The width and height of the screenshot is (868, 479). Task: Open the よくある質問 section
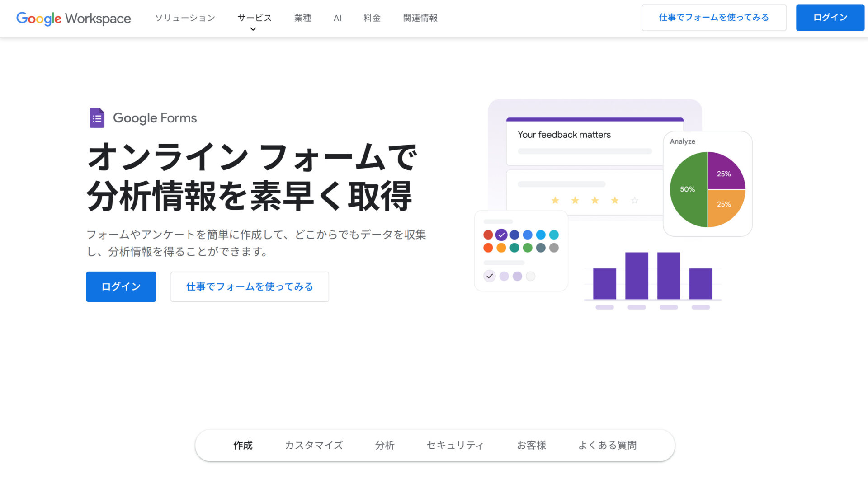(608, 445)
